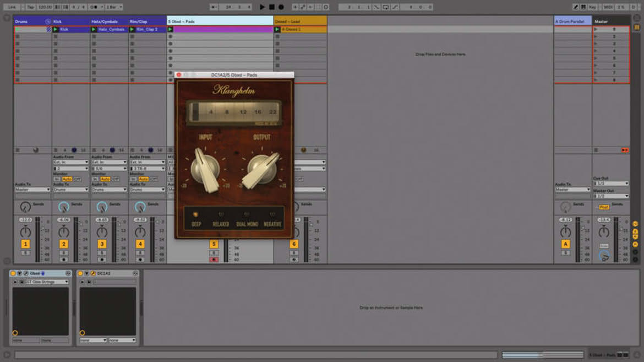The image size is (644, 362).
Task: Click the Kick track pan knob
Action: point(64,231)
